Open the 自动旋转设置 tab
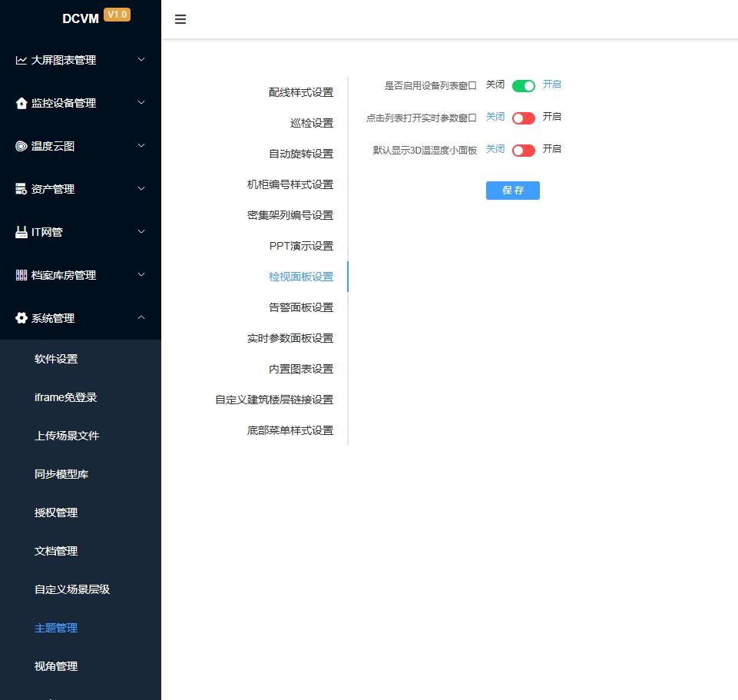 [301, 154]
